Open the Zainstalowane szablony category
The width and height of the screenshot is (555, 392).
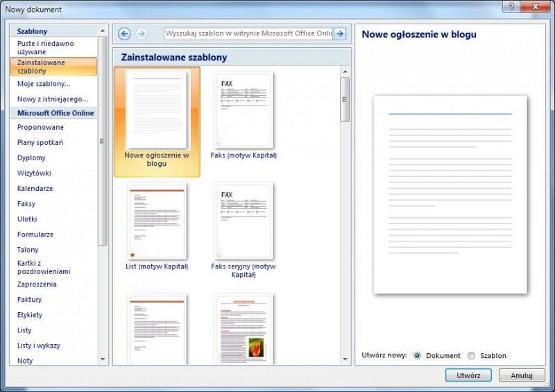pyautogui.click(x=53, y=67)
